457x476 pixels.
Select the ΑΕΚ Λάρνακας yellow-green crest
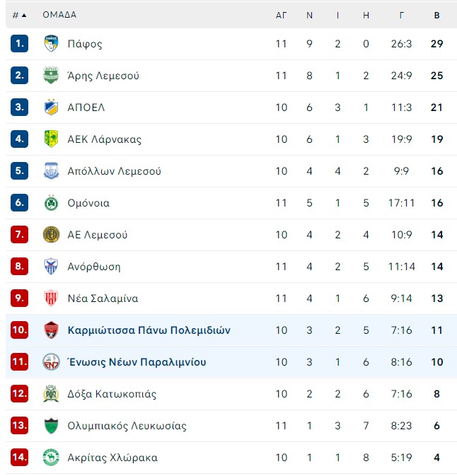point(51,139)
